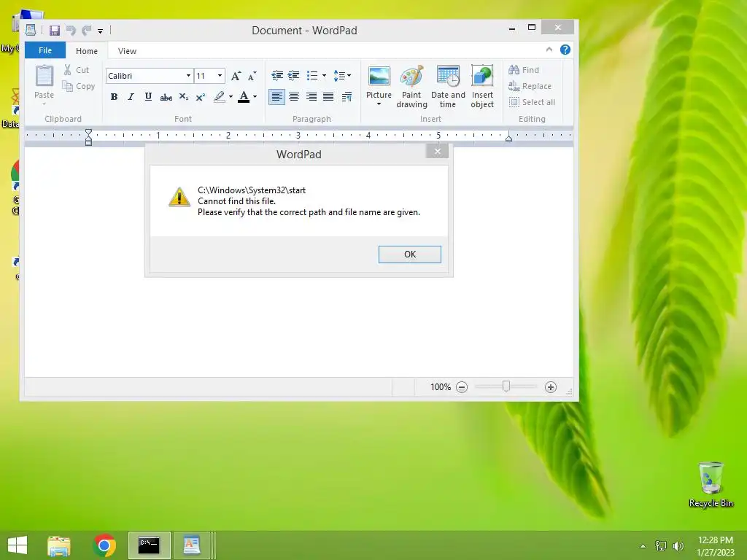Click the bullet list icon

[312, 76]
